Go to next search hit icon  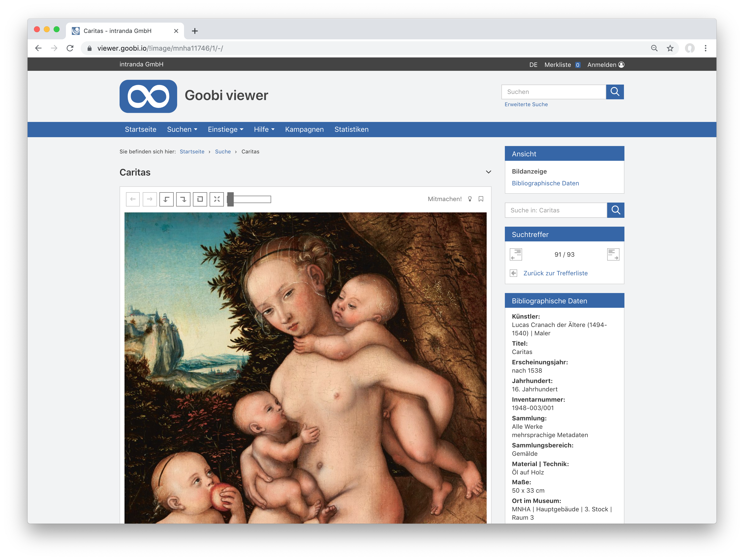(x=613, y=254)
